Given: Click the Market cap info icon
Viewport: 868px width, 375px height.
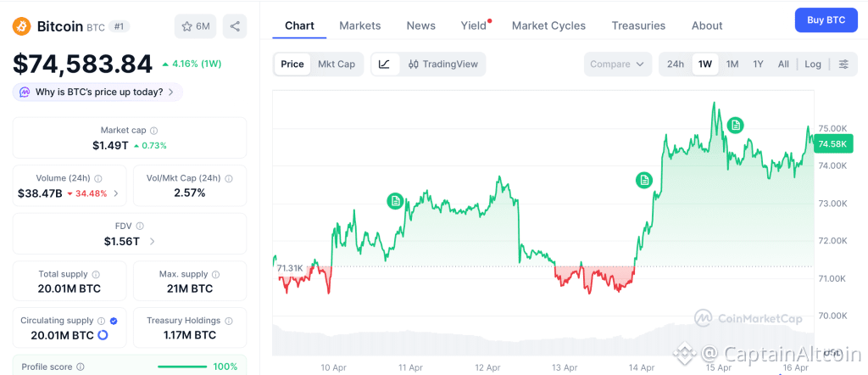Looking at the screenshot, I should coord(153,131).
